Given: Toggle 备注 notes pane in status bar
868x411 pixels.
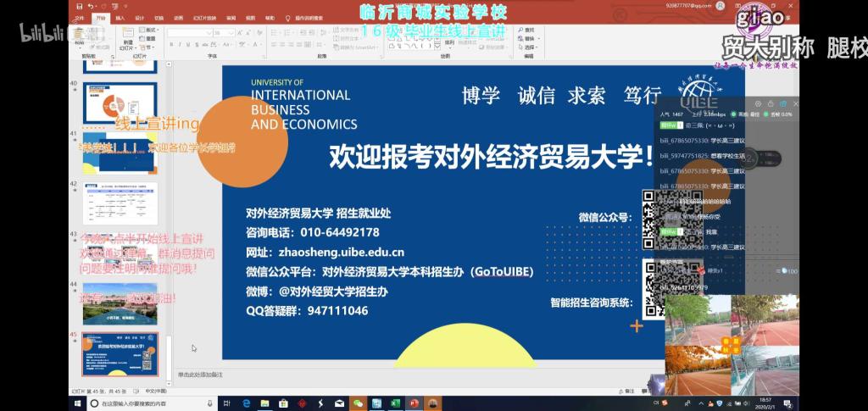Looking at the screenshot, I should point(626,392).
